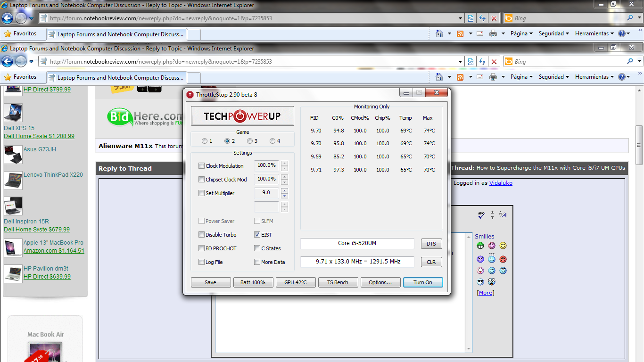Insert the pink tongue-out smiley
Viewport: 644px width, 362px height.
[x=480, y=271]
